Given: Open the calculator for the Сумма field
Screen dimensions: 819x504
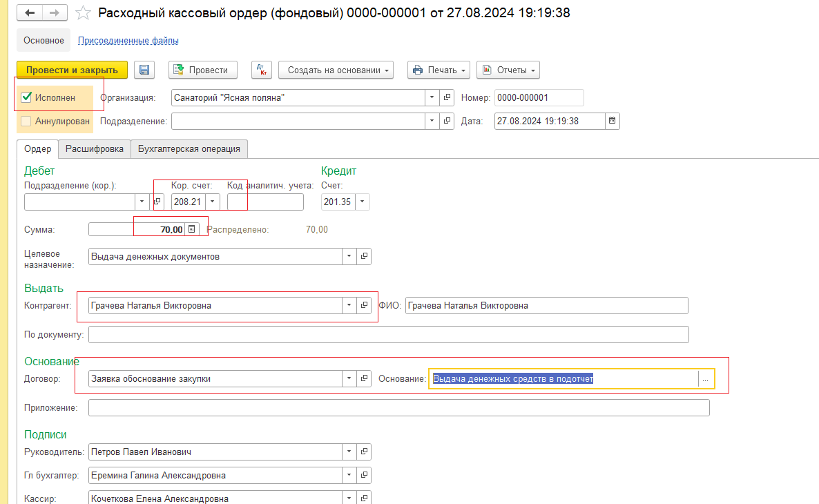Looking at the screenshot, I should (x=192, y=229).
